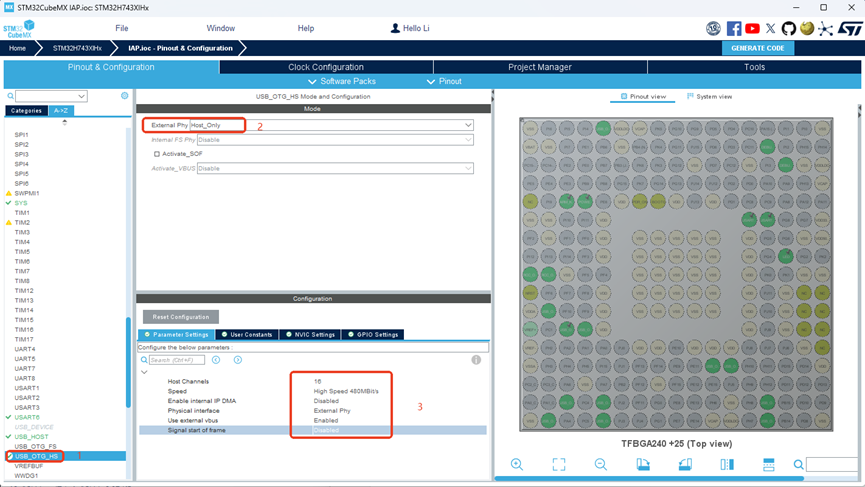Open the Window menu
The height and width of the screenshot is (487, 865).
click(x=221, y=28)
